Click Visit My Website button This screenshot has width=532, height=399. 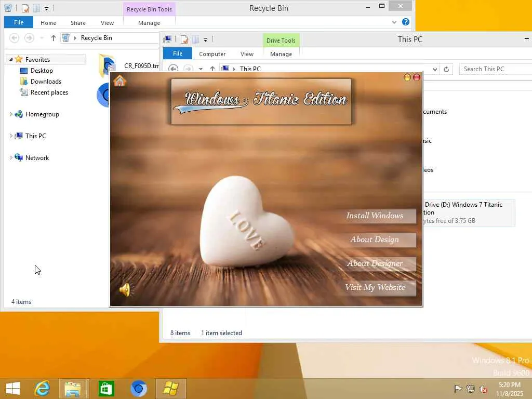click(375, 287)
